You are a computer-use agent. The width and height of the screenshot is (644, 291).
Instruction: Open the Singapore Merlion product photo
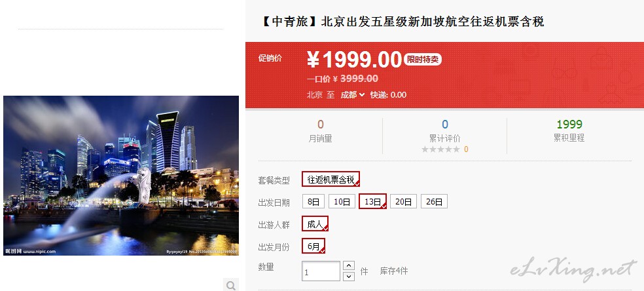point(121,176)
